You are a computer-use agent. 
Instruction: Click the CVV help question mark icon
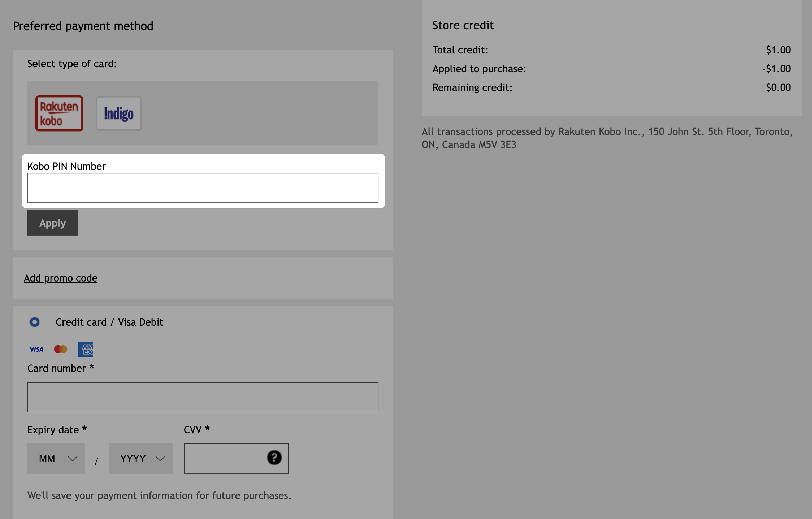point(274,457)
